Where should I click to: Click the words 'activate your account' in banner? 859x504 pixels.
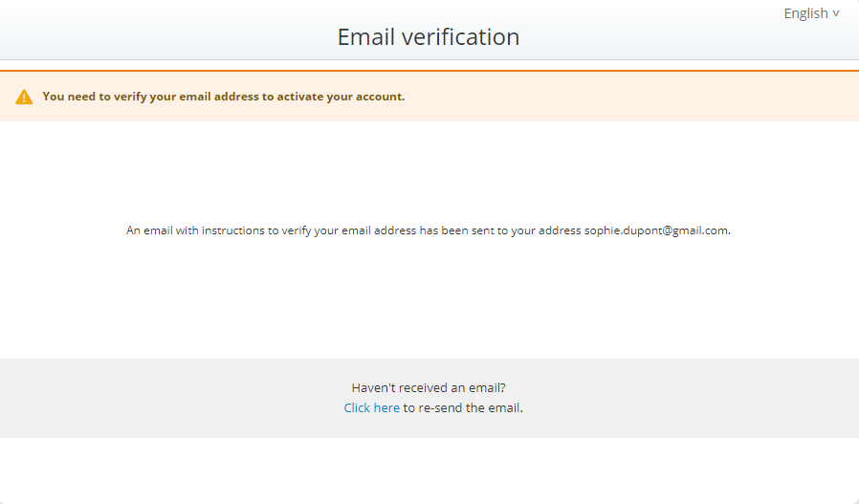[341, 97]
